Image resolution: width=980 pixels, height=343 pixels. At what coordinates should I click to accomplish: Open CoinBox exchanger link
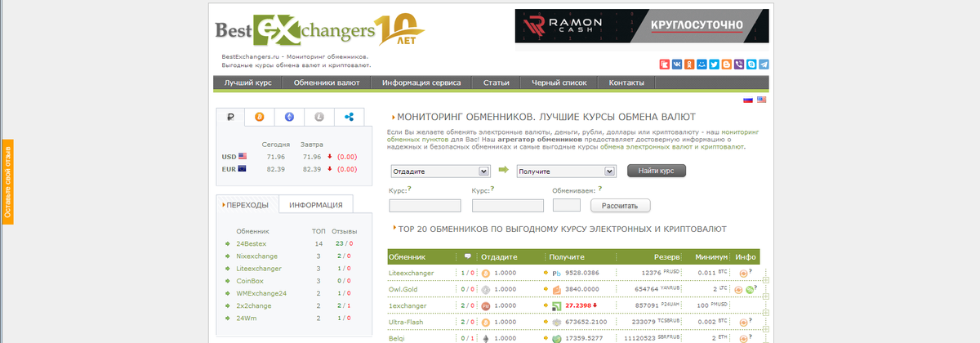[250, 281]
